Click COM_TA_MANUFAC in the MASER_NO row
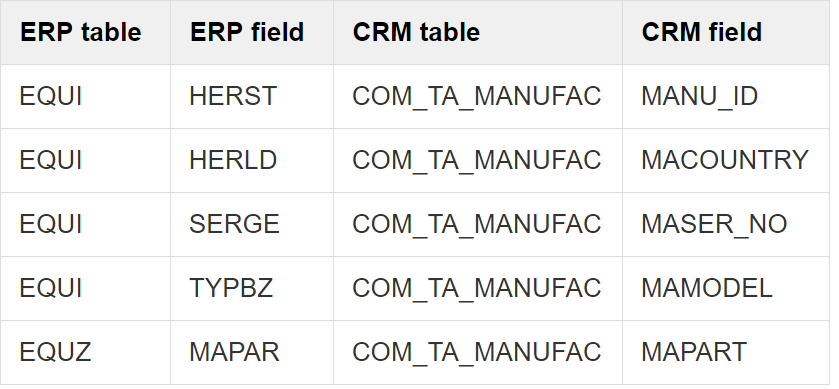This screenshot has width=839, height=389. (477, 225)
